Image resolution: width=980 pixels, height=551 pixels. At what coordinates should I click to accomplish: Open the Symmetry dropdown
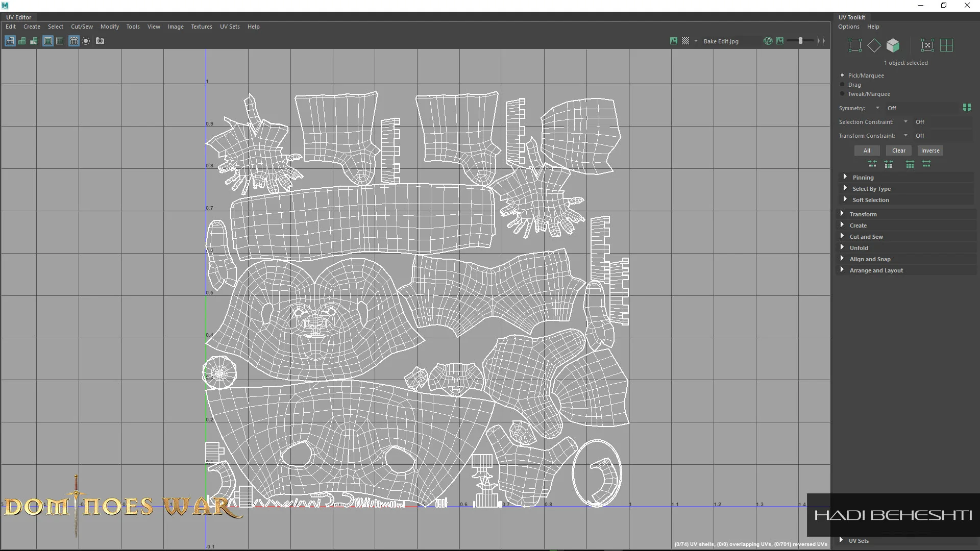pos(877,108)
